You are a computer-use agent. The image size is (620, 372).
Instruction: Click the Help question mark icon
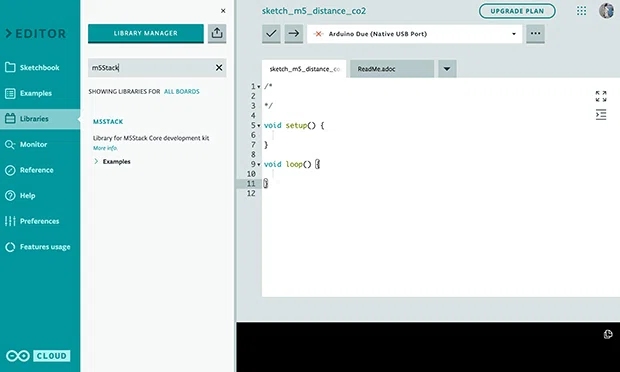(10, 195)
